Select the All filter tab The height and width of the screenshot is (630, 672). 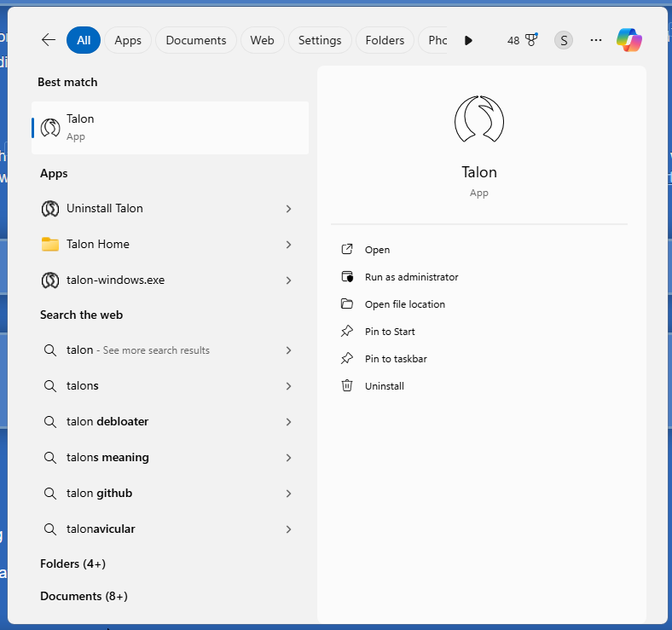click(x=84, y=40)
